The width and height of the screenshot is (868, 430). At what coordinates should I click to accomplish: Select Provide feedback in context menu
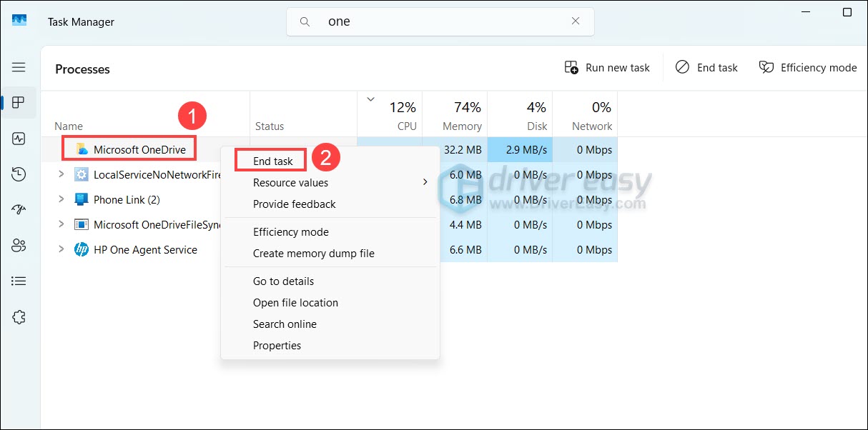pos(330,204)
